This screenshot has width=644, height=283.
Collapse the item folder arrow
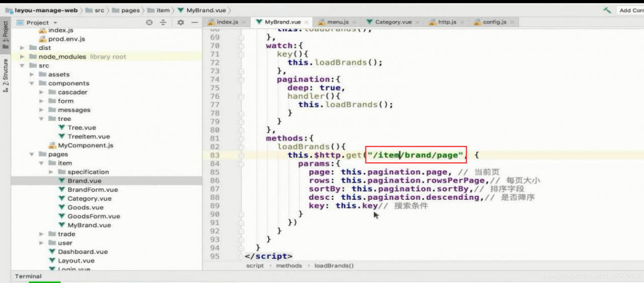coord(41,163)
